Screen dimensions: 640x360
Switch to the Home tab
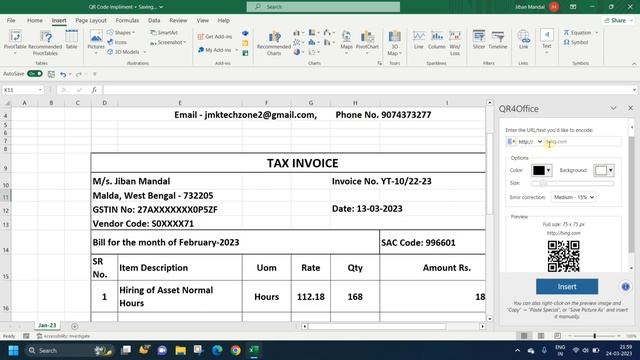(x=35, y=20)
